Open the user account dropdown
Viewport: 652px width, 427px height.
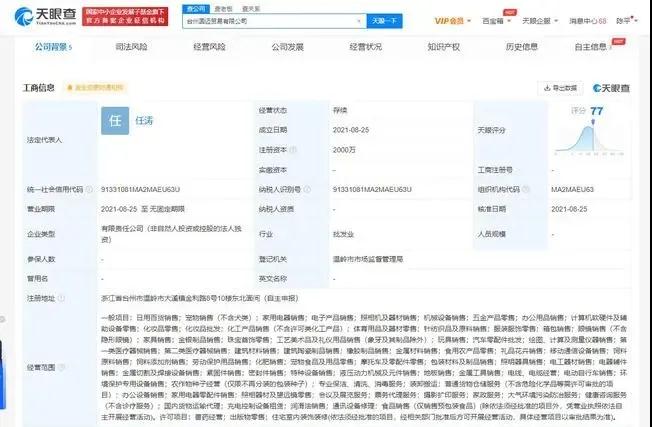pyautogui.click(x=627, y=21)
